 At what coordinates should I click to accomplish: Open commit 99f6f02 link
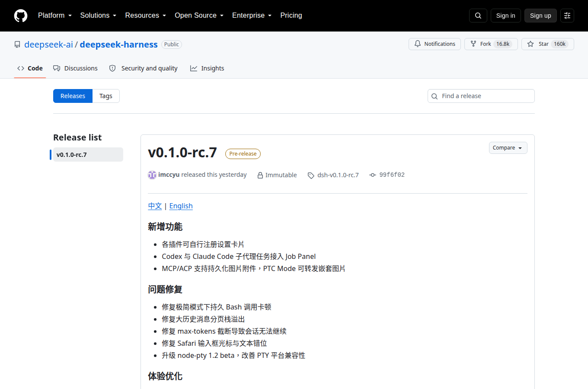[x=392, y=175]
